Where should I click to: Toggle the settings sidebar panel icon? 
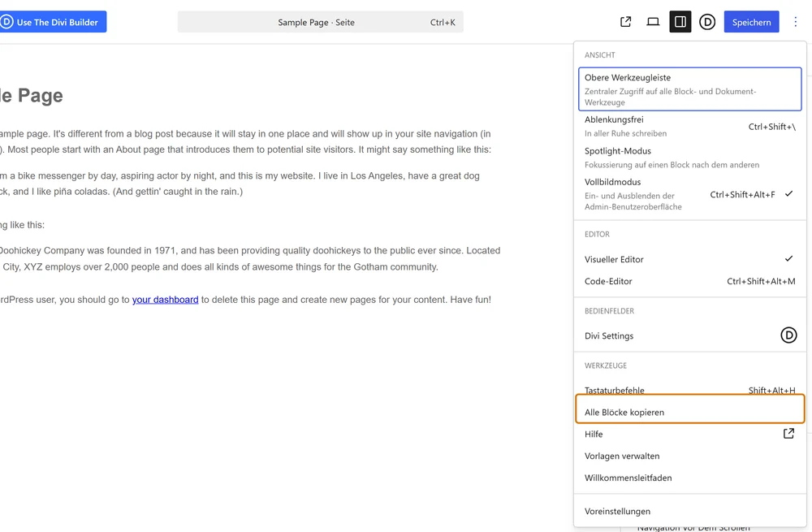(x=680, y=22)
